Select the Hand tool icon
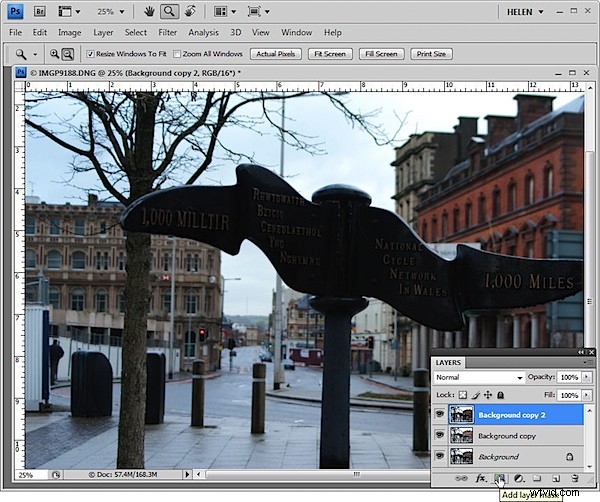This screenshot has width=600, height=502. click(x=149, y=12)
